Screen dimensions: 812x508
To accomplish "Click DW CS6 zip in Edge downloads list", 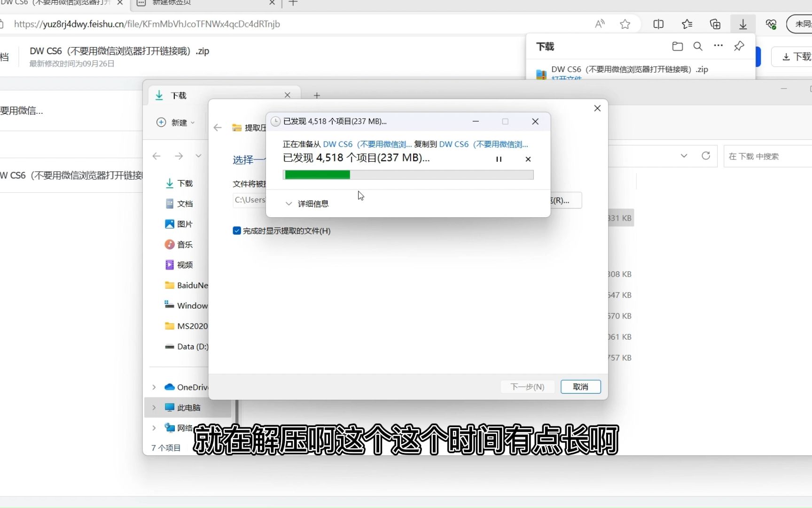I will (x=630, y=70).
